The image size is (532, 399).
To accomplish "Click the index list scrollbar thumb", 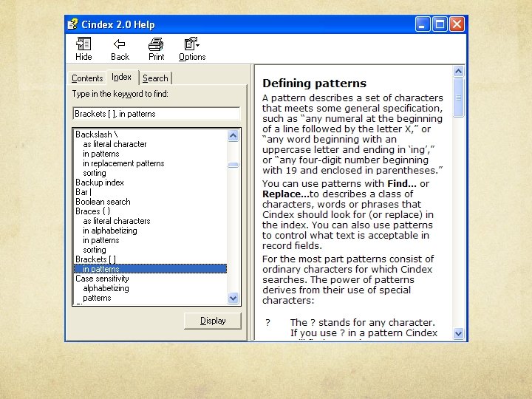I will click(233, 166).
